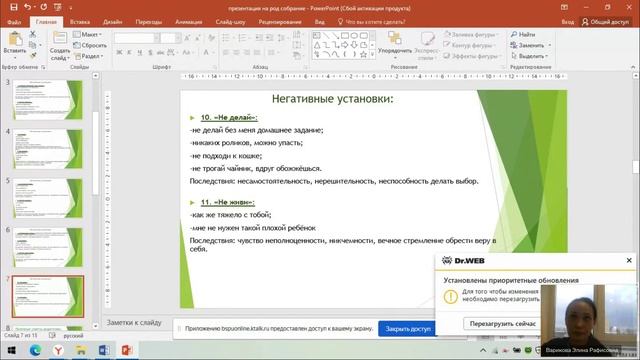Screen dimensions: 640x360
Task: Switch to the Дизайн tab
Action: [x=113, y=22]
